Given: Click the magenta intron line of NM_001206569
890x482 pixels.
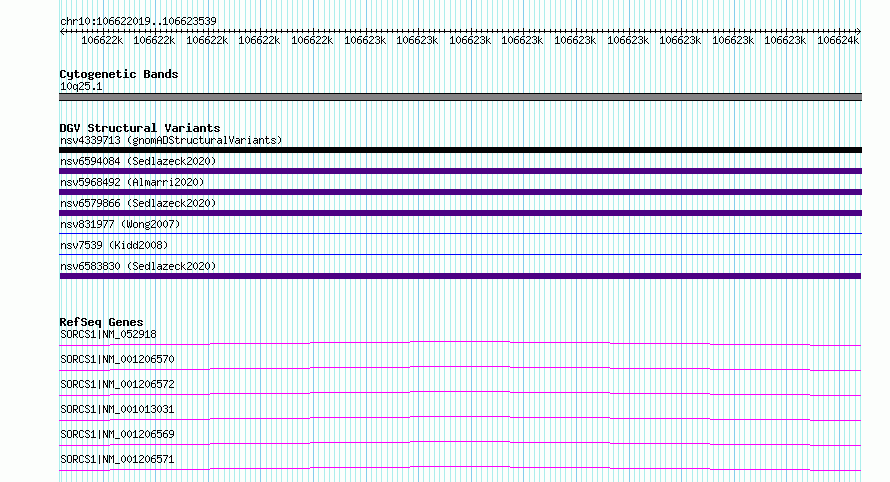Looking at the screenshot, I should click(x=460, y=443).
